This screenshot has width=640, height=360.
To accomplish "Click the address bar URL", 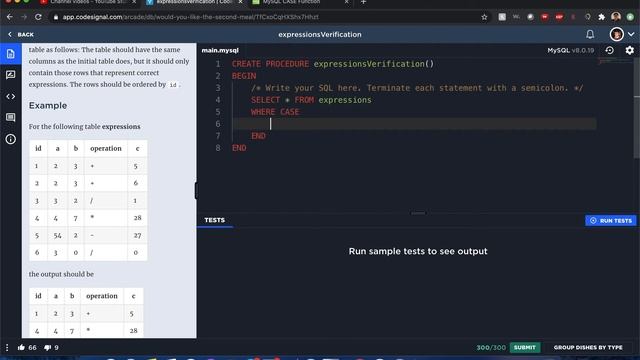I will point(190,17).
